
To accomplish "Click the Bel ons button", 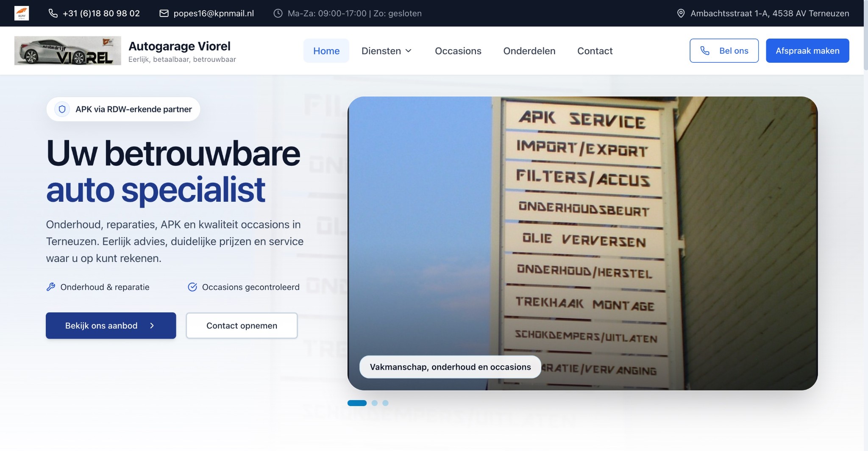I will pos(724,51).
